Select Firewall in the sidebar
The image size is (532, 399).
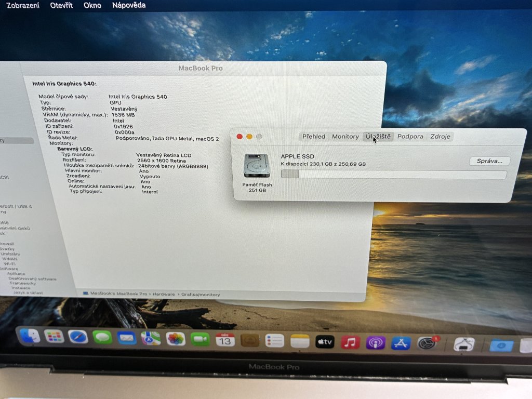pos(7,244)
